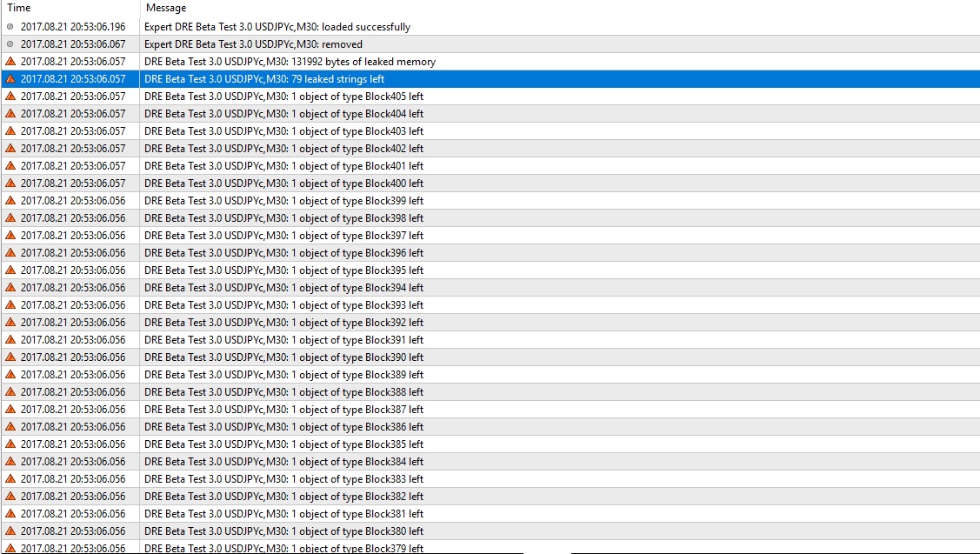Image resolution: width=980 pixels, height=554 pixels.
Task: Click the timestamp on the Block389 row
Action: tap(73, 375)
